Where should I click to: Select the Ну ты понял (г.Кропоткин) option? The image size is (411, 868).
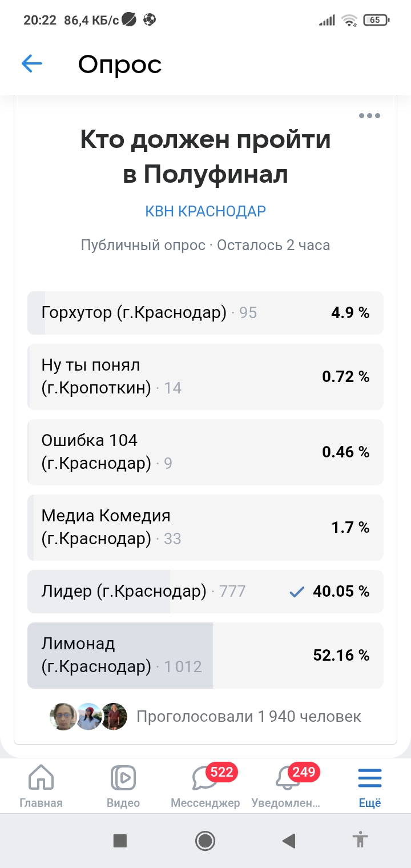click(205, 377)
